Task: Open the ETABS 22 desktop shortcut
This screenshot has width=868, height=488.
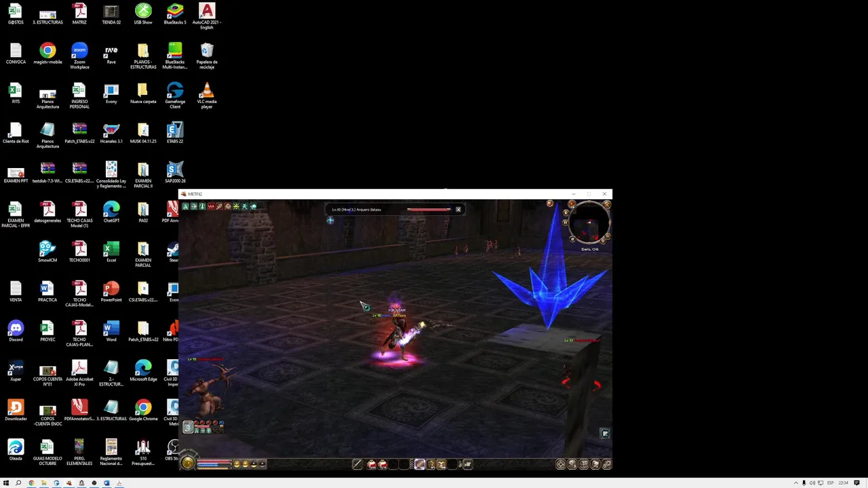Action: tap(175, 133)
